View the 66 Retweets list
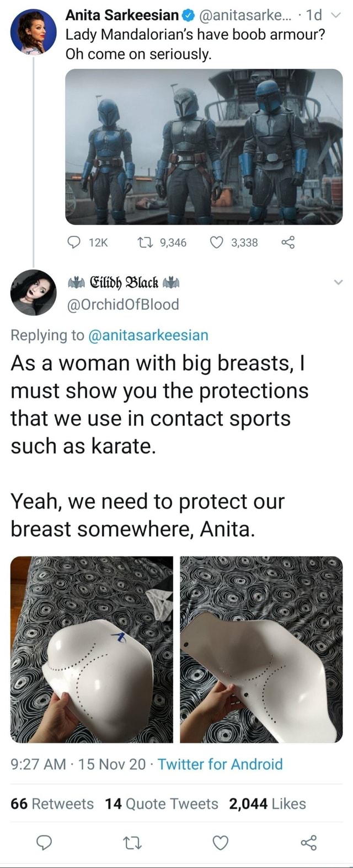This screenshot has height=868, width=353. click(x=52, y=804)
